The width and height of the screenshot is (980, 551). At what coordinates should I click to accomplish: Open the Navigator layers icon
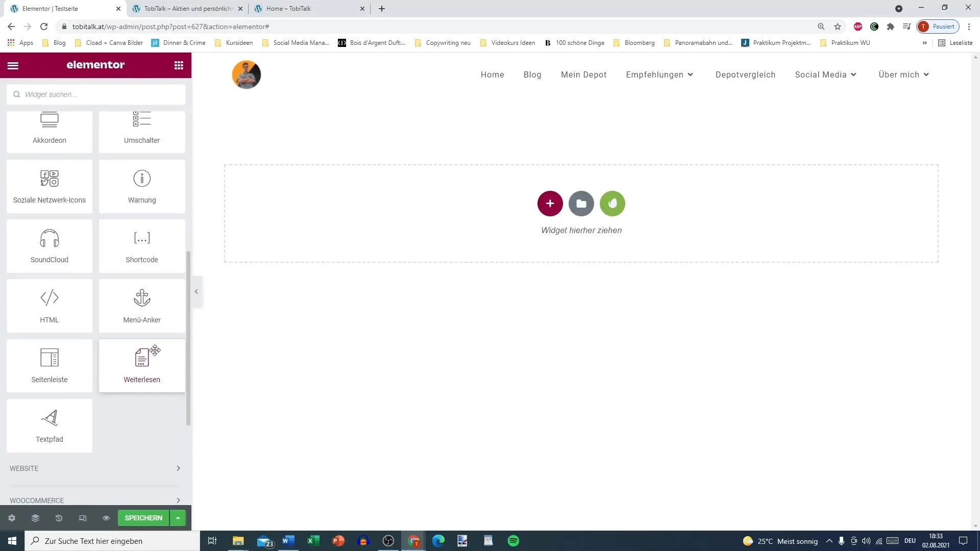35,518
